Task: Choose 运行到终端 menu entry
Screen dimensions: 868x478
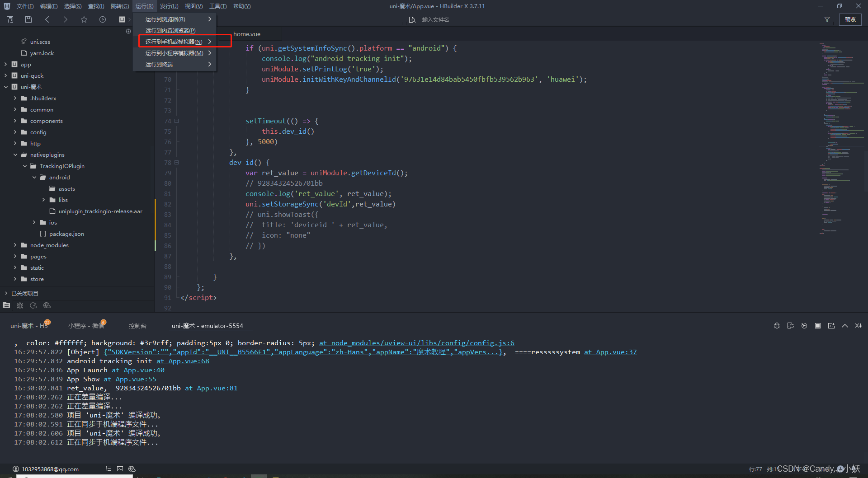Action: click(x=175, y=64)
